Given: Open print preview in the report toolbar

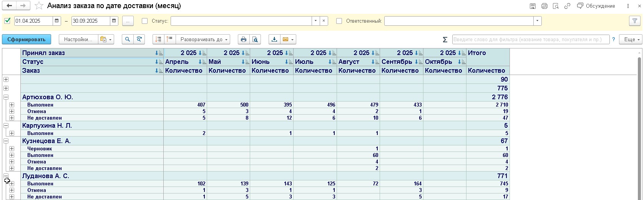Looking at the screenshot, I should click(255, 39).
